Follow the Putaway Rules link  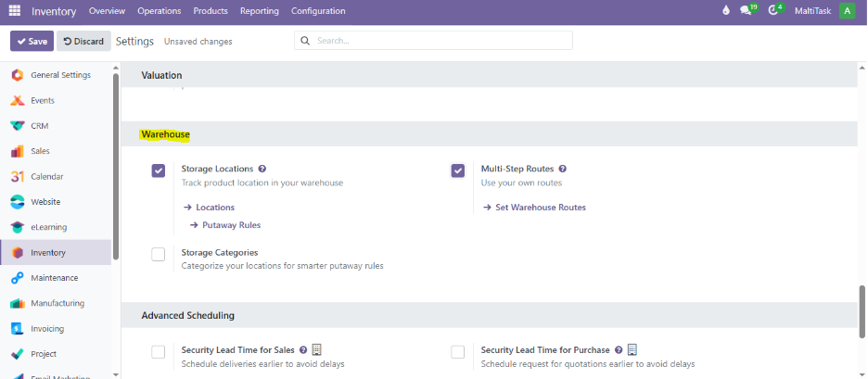pos(231,225)
